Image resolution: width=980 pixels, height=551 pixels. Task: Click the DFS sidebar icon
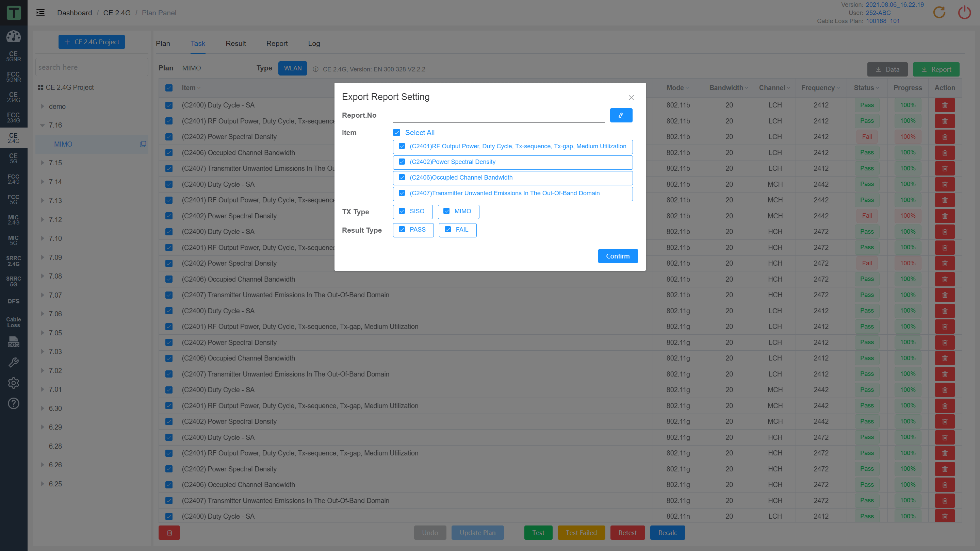tap(14, 301)
